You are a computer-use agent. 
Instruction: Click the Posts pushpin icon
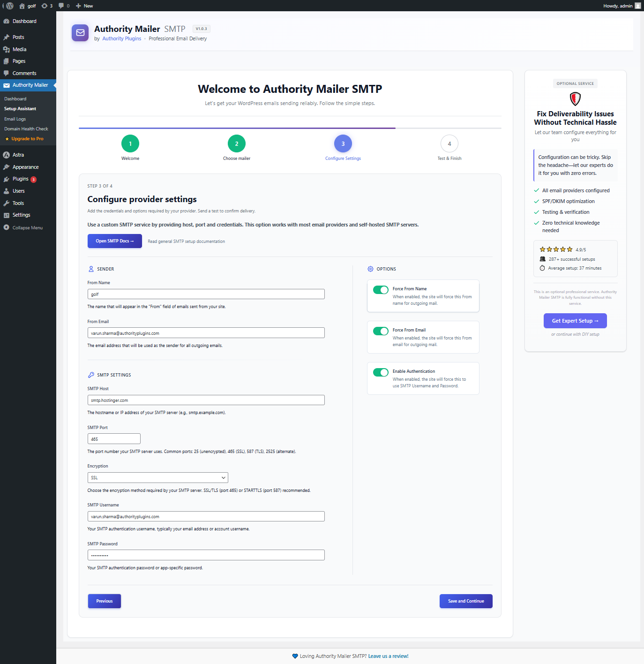pos(7,37)
